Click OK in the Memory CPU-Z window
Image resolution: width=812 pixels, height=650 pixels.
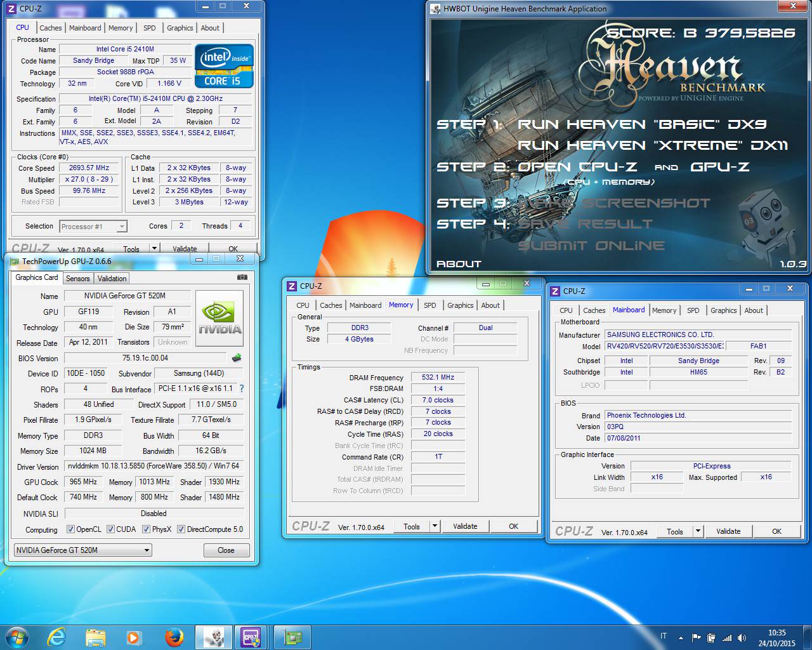513,526
